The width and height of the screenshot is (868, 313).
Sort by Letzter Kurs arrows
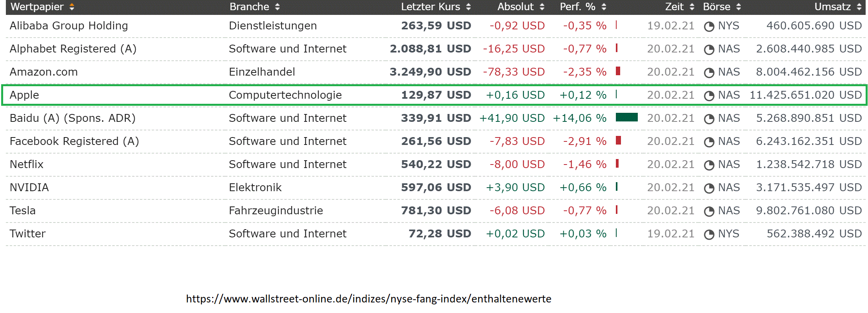click(468, 7)
